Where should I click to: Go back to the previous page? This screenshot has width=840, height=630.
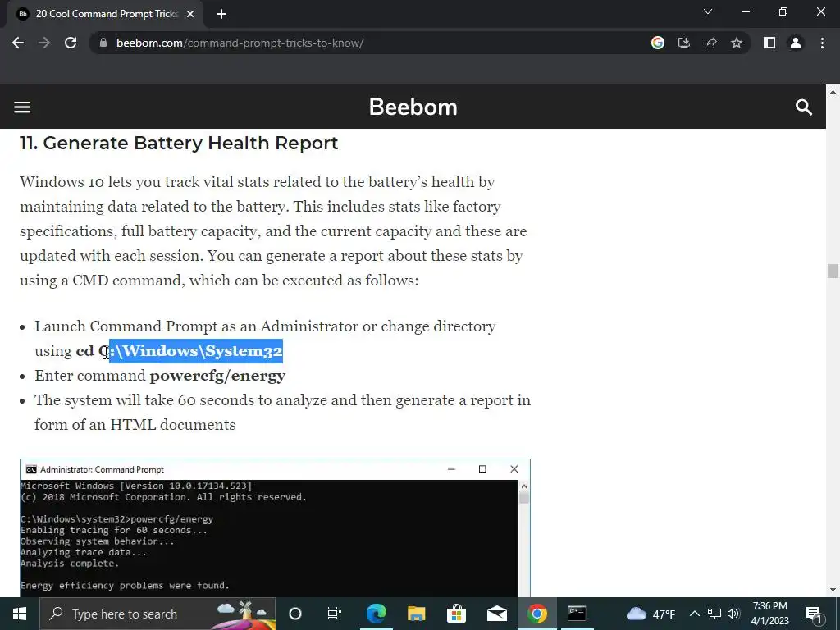pos(18,43)
